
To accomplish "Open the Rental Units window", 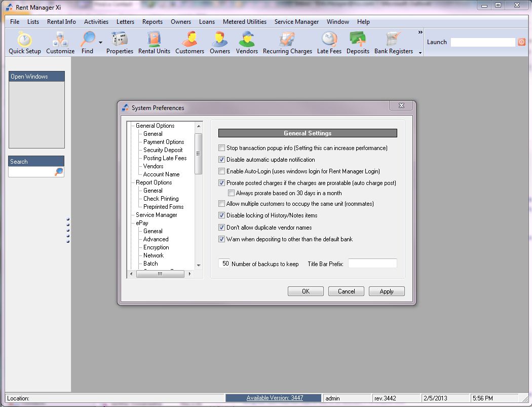I will (x=154, y=43).
